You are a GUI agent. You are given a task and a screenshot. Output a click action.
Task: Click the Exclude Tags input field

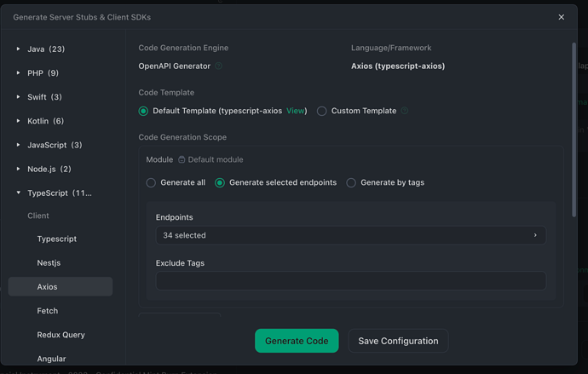350,280
